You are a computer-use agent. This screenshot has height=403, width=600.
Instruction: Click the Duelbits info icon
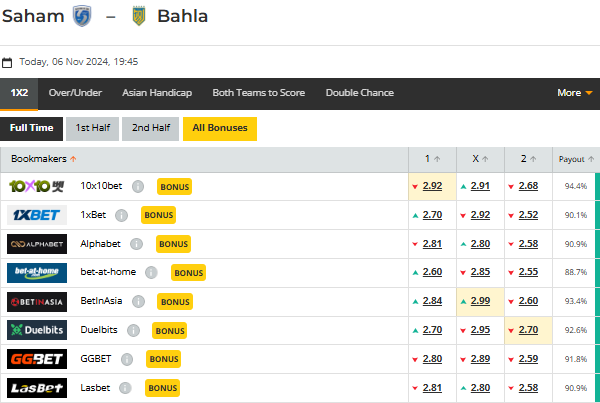tap(135, 330)
